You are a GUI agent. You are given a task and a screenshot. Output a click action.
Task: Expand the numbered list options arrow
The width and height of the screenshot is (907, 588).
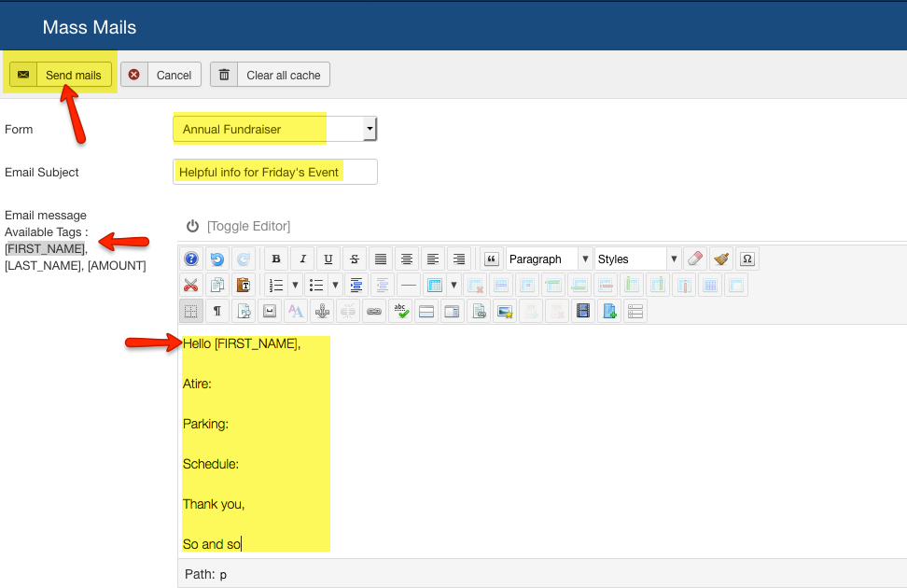pyautogui.click(x=295, y=286)
